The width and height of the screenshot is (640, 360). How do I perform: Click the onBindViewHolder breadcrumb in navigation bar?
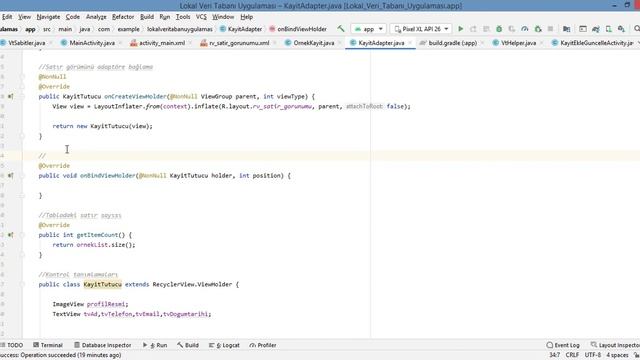[x=298, y=29]
